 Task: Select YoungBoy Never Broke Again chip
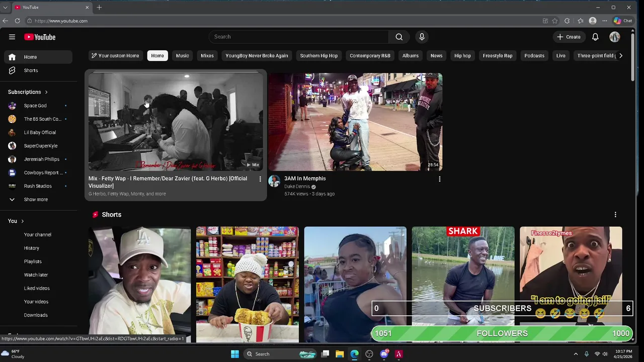tap(257, 56)
